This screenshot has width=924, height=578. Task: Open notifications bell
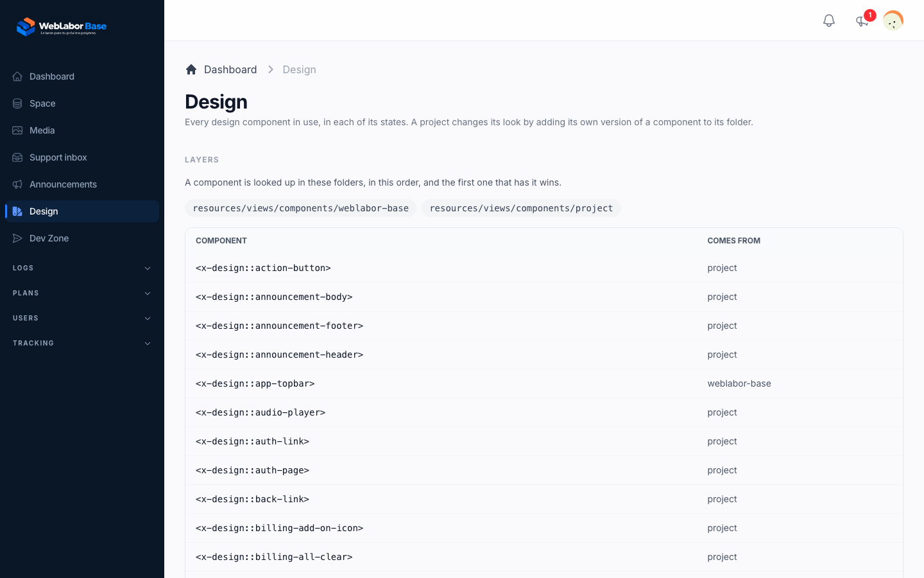[x=829, y=21]
